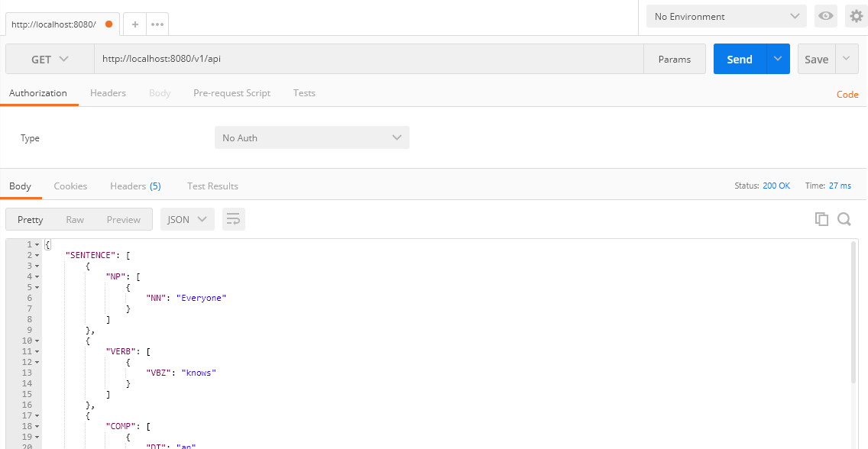
Task: Click inside the request URL field
Action: pos(306,59)
